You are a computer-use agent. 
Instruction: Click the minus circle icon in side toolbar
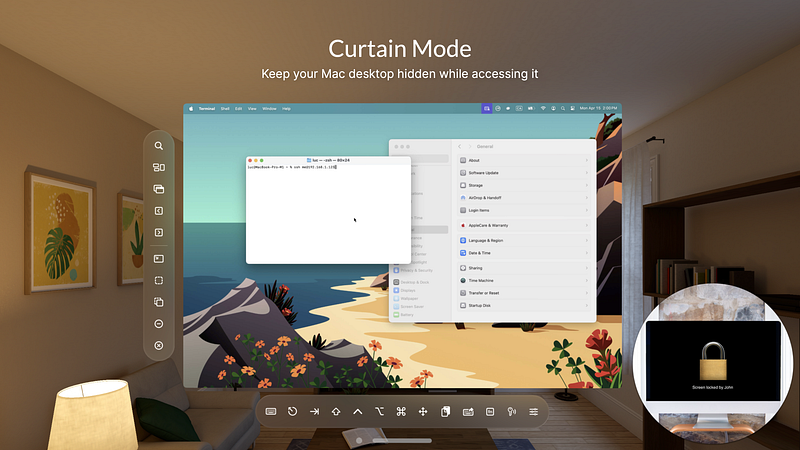tap(159, 324)
